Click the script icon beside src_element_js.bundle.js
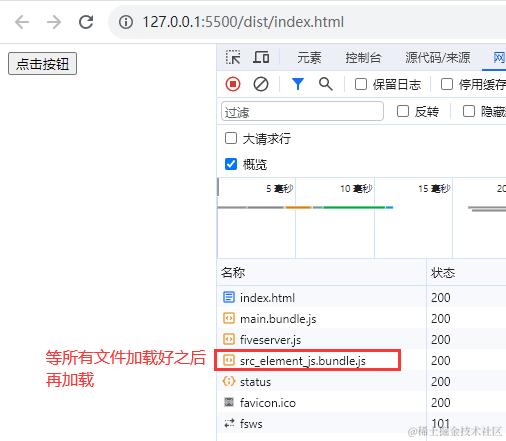This screenshot has width=506, height=441. click(229, 360)
